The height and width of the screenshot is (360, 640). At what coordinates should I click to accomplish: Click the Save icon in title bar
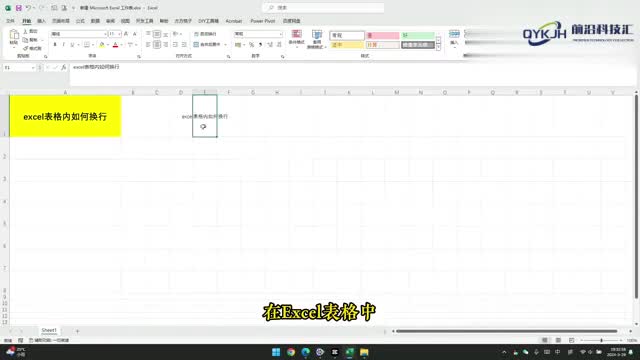click(18, 8)
